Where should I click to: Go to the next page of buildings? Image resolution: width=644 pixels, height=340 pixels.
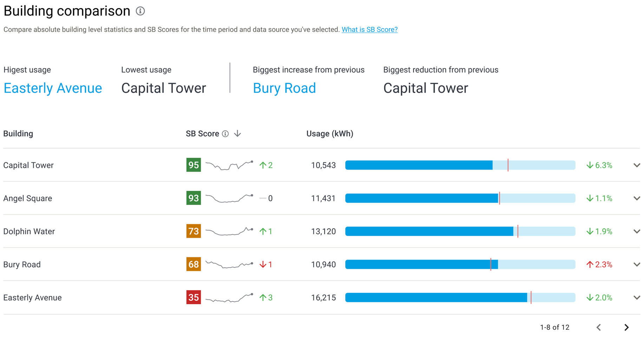[x=626, y=327]
